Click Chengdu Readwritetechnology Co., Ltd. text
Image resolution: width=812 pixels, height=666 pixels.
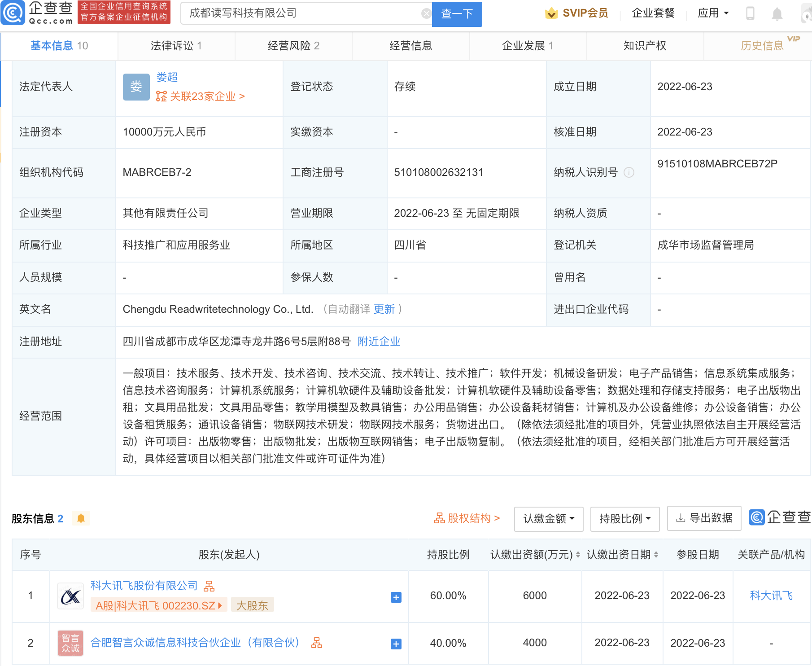tap(218, 309)
